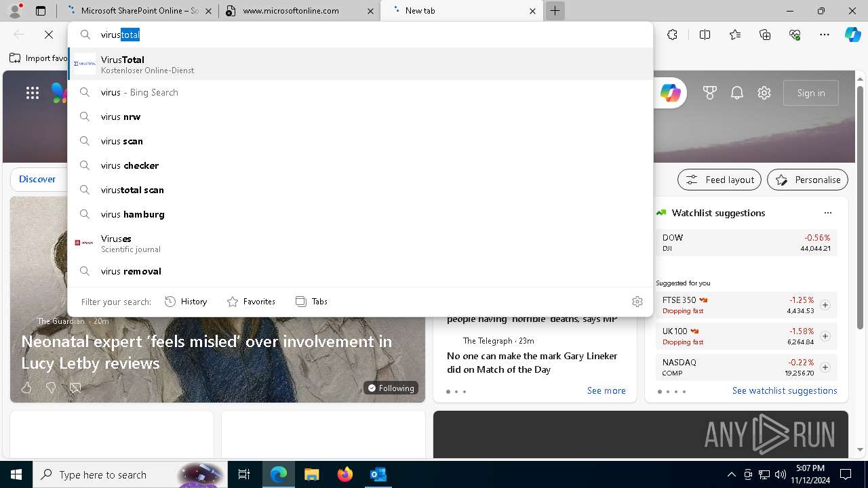868x488 pixels.
Task: Open the Feed layout options
Action: [719, 180]
